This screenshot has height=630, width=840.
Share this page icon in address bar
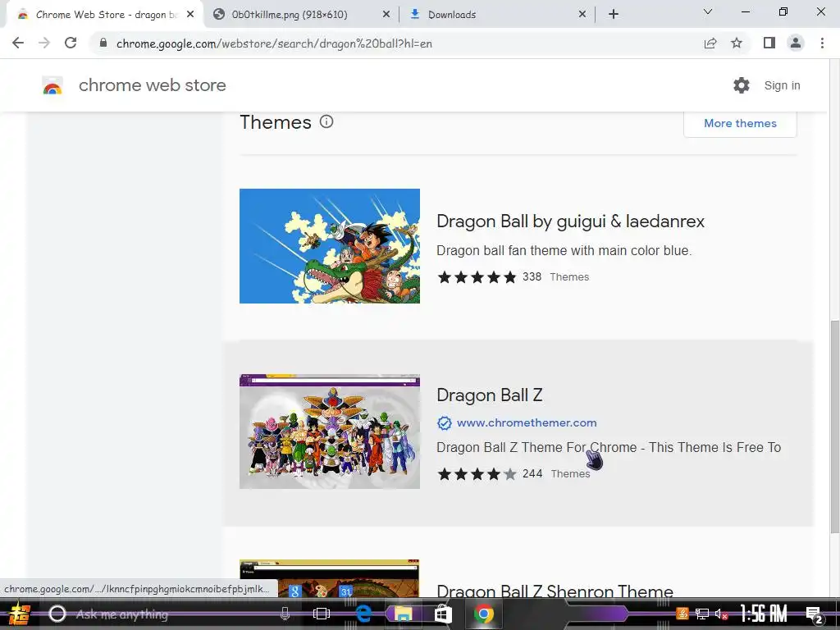710,43
